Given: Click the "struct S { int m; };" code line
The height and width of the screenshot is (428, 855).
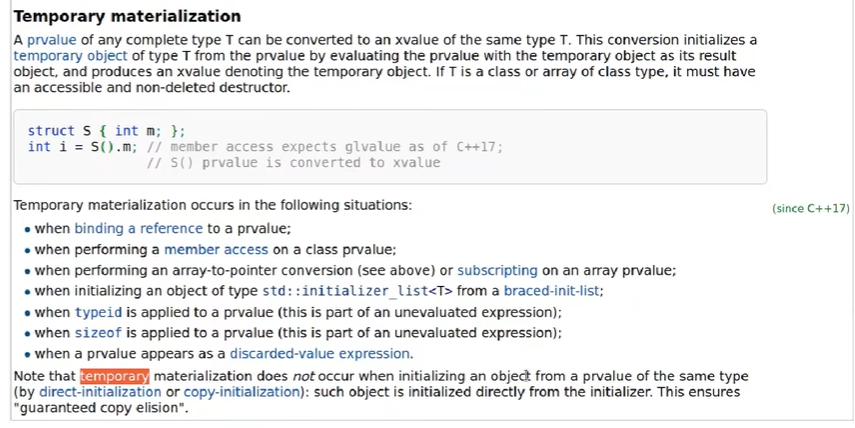Looking at the screenshot, I should [x=106, y=131].
